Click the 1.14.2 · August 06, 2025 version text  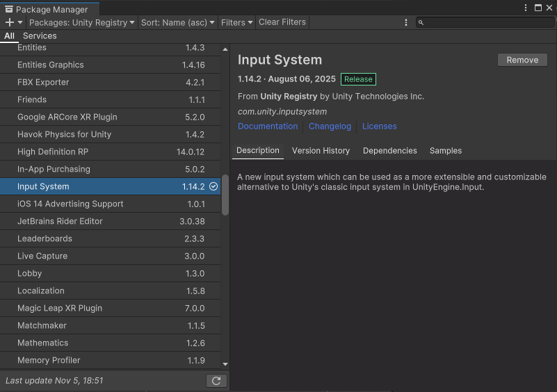(286, 79)
